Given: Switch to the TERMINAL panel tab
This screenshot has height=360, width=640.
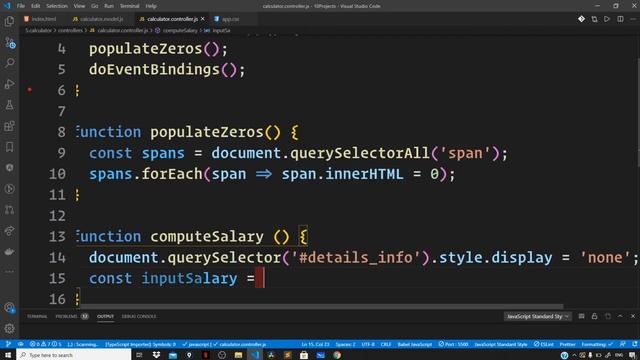Looking at the screenshot, I should 37,316.
